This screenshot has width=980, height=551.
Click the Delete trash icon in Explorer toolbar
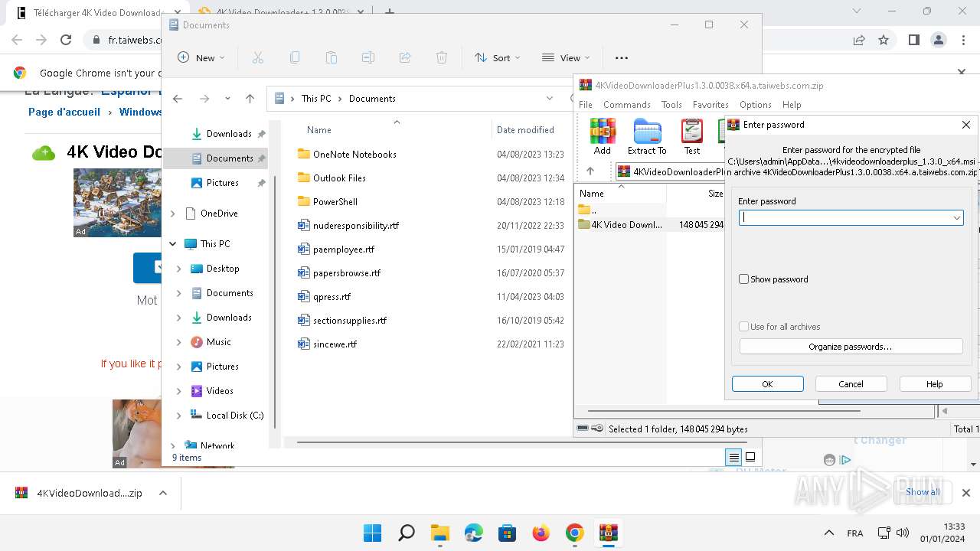coord(442,57)
